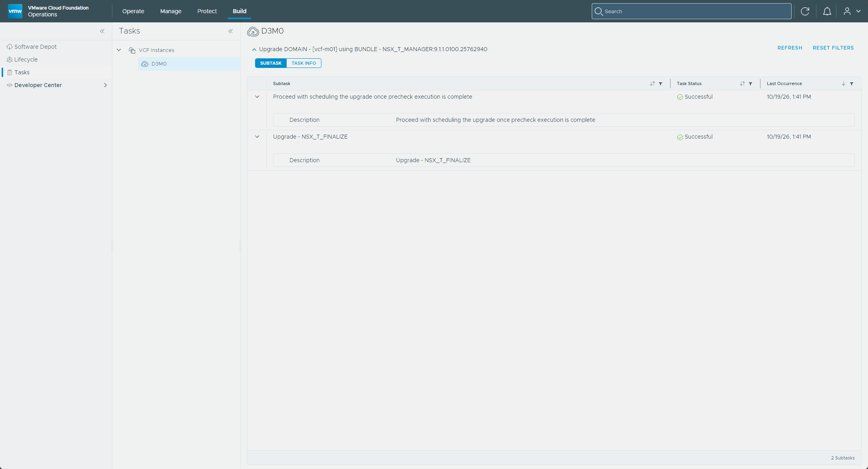Filter the Task Status column
The width and height of the screenshot is (868, 469).
pos(750,83)
